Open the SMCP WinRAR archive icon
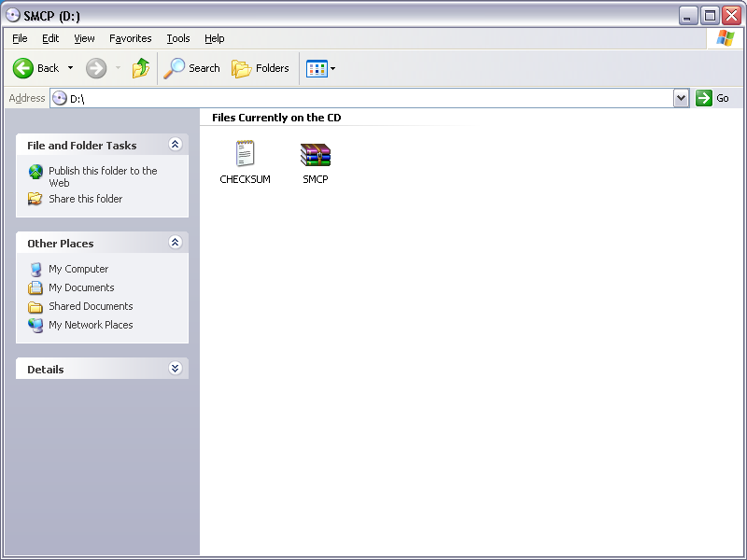Image resolution: width=747 pixels, height=560 pixels. pos(316,155)
